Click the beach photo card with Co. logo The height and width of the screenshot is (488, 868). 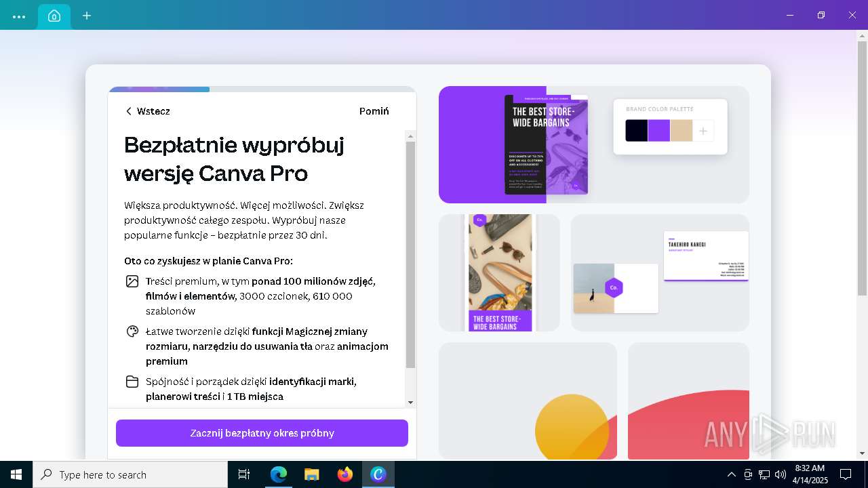click(616, 288)
